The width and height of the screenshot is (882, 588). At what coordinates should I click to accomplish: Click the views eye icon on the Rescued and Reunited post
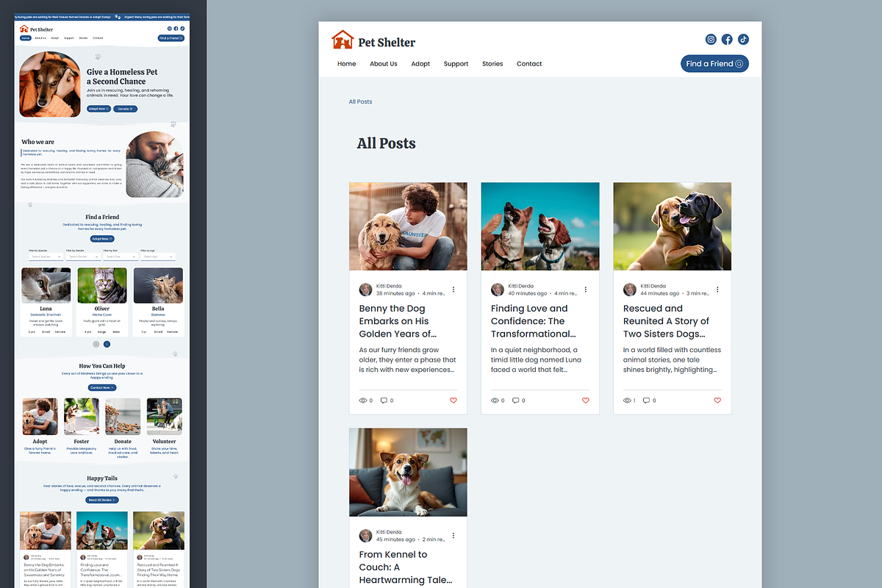[627, 401]
